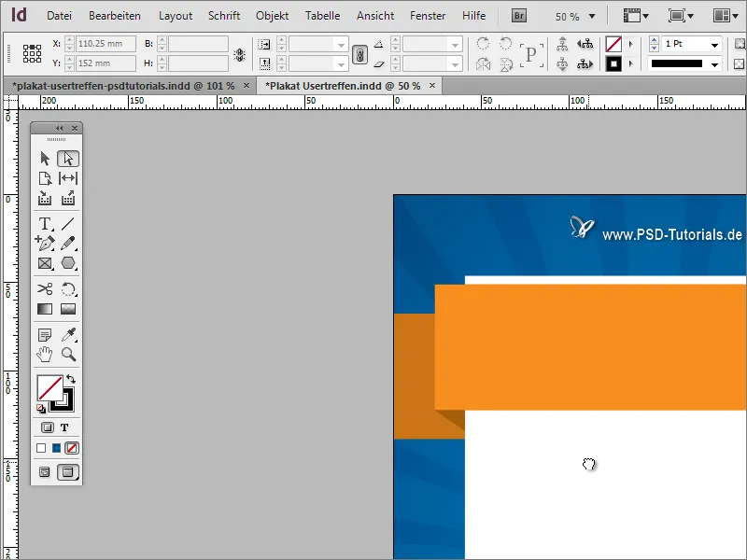Select the Type tool
This screenshot has height=560, width=747.
coord(45,223)
